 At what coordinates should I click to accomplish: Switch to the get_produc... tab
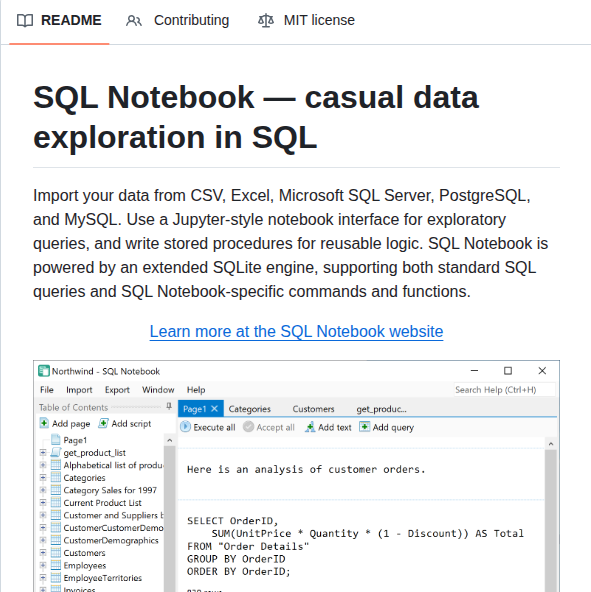[x=381, y=409]
